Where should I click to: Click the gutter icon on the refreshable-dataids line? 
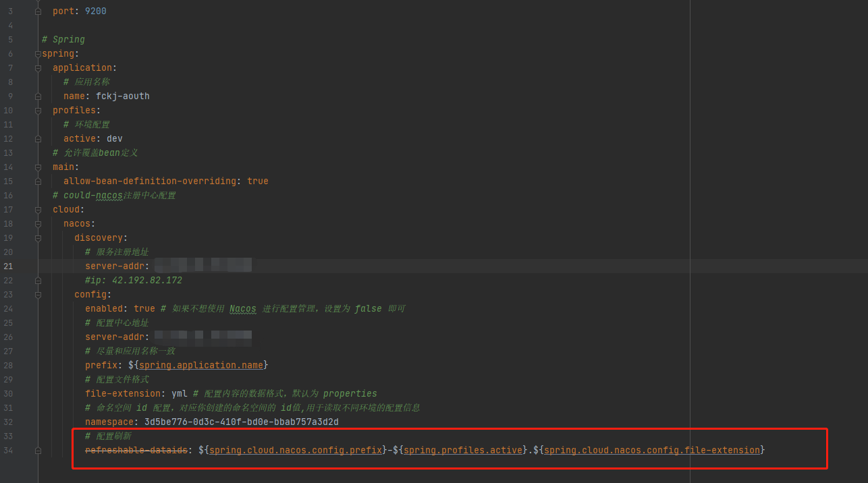click(x=38, y=449)
